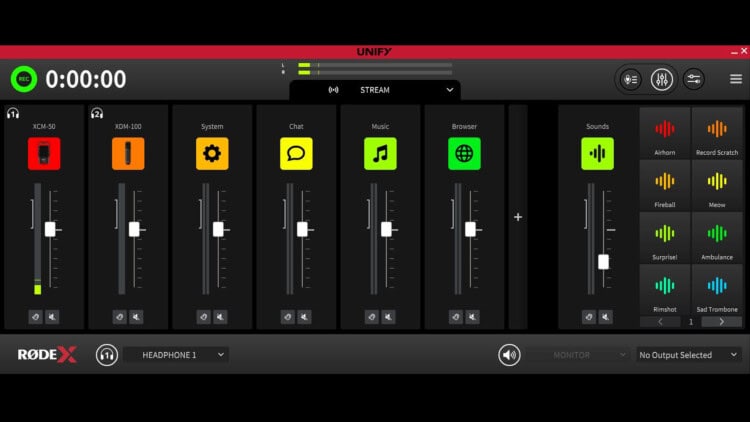The image size is (750, 422).
Task: Click the 0:00:00 recording timer
Action: point(86,79)
